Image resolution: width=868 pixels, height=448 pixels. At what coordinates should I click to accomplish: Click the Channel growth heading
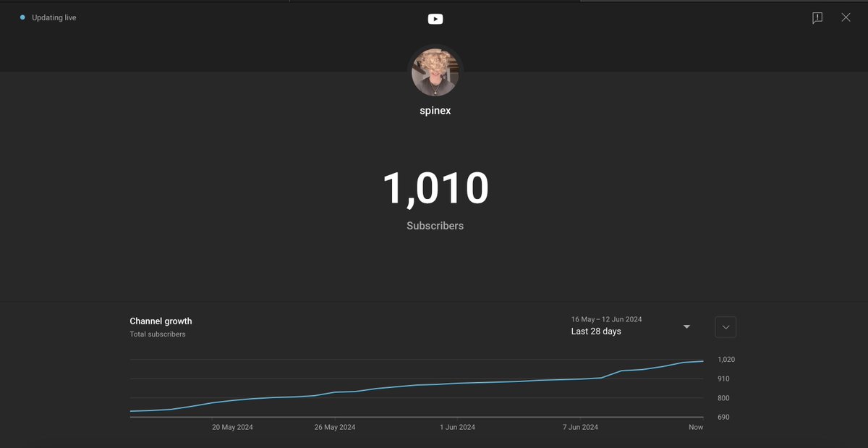tap(160, 321)
